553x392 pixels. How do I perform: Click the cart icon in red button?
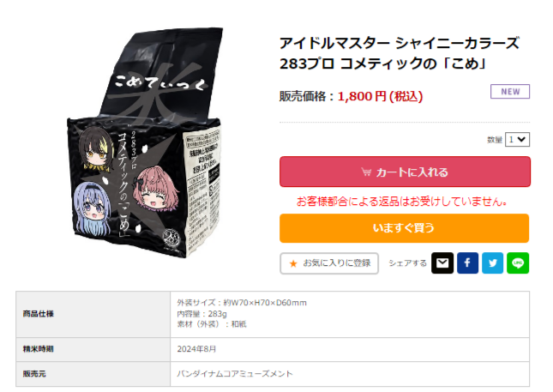click(366, 172)
